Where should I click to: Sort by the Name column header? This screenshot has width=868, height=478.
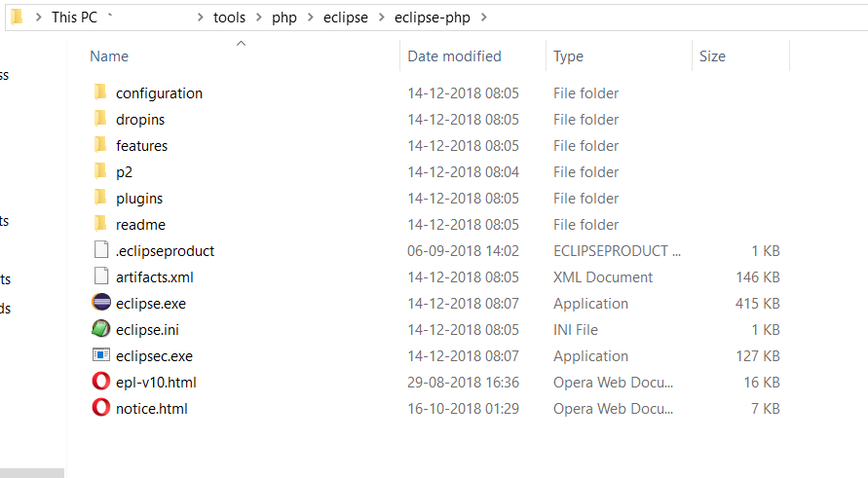tap(109, 56)
